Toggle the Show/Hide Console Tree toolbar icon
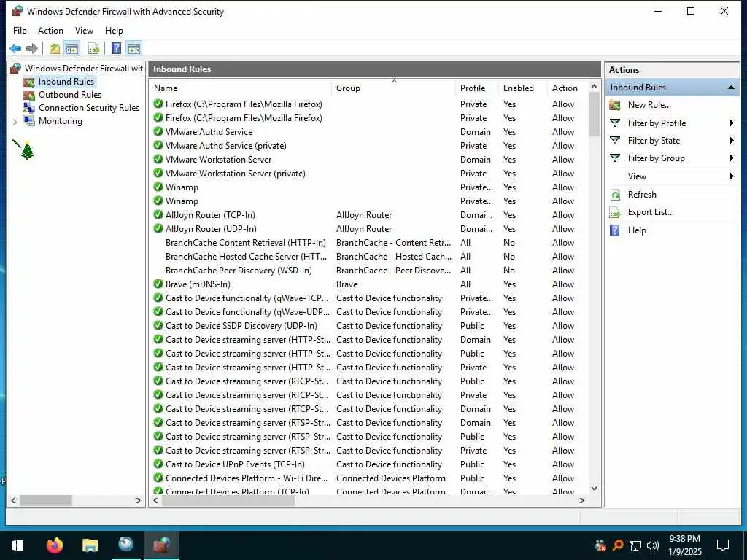This screenshot has height=560, width=747. click(72, 48)
